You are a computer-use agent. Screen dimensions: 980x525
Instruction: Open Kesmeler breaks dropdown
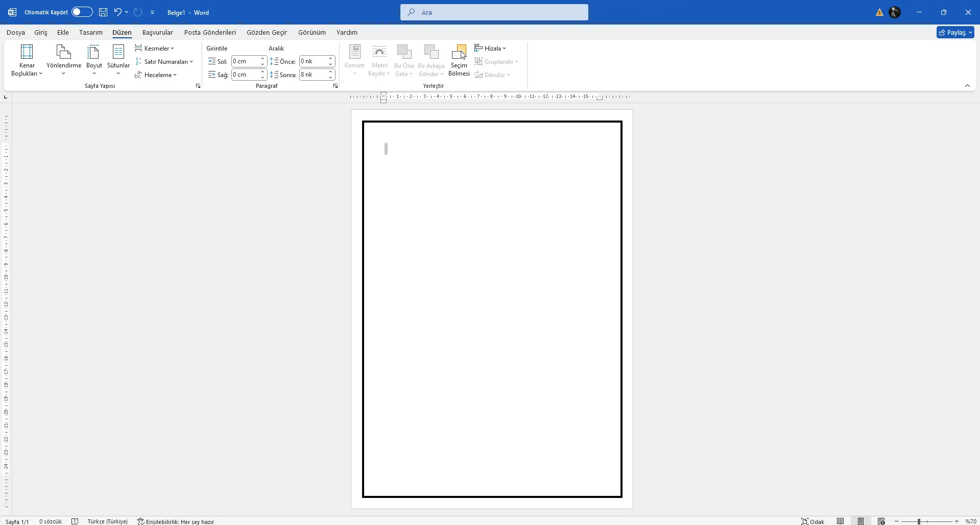pos(154,49)
